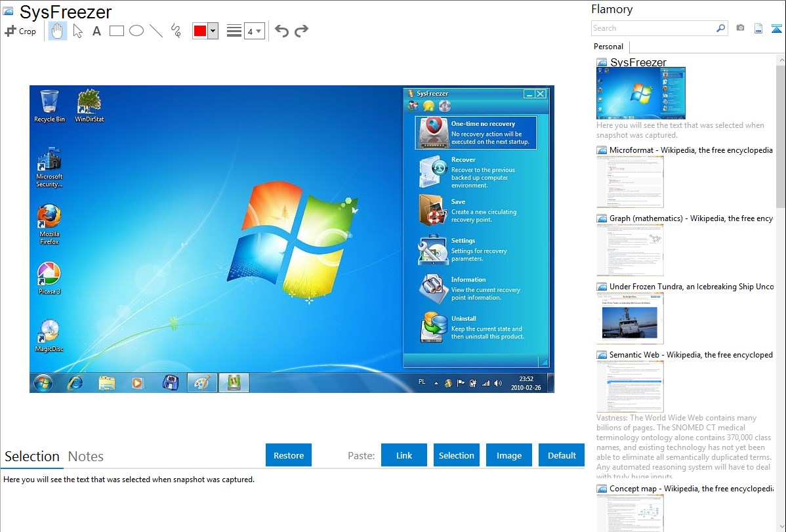This screenshot has width=786, height=532.
Task: Switch to the Notes tab
Action: [86, 457]
